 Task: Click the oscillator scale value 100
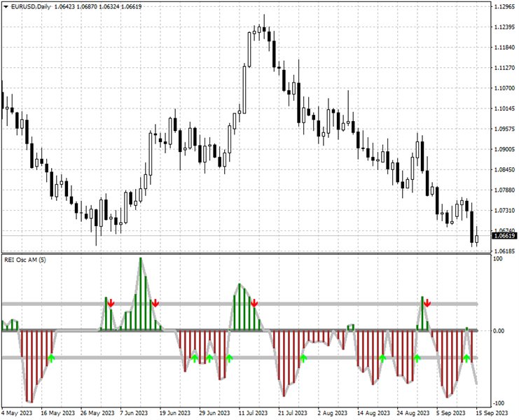click(x=498, y=258)
